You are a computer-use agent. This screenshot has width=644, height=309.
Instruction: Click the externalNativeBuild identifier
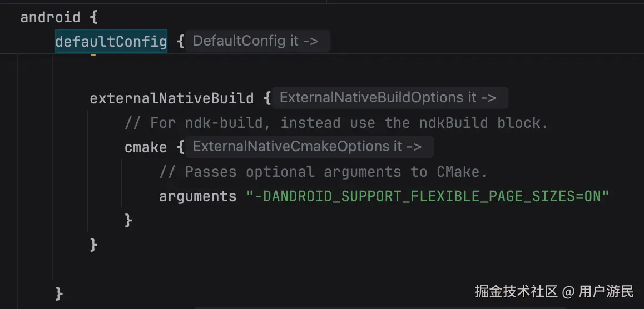coord(171,98)
